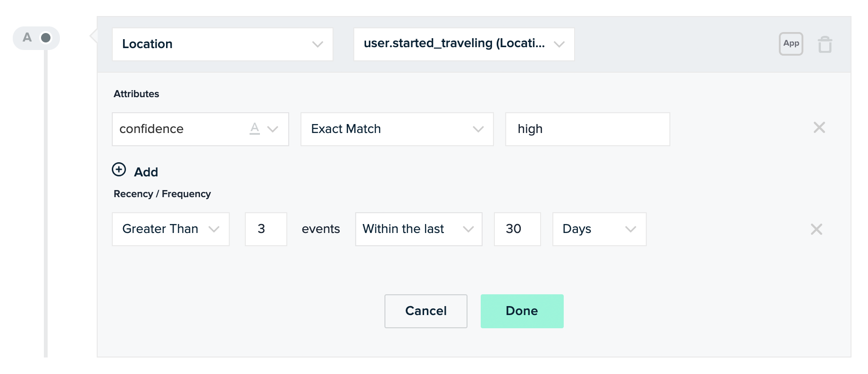Viewport: 868px width, 374px height.
Task: Remove the recency frequency row
Action: point(816,230)
